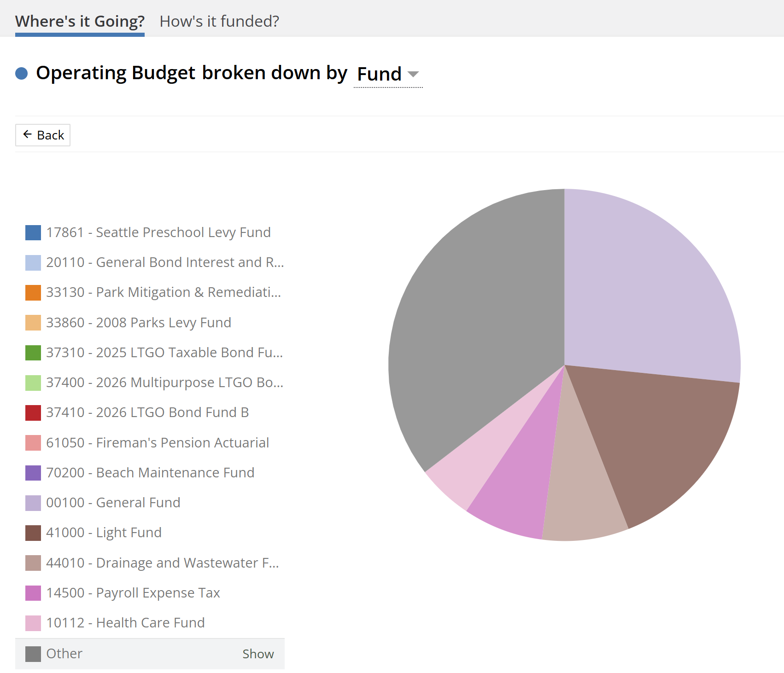Screen dimensions: 784x673
Task: Show the Other funds list
Action: pos(258,654)
